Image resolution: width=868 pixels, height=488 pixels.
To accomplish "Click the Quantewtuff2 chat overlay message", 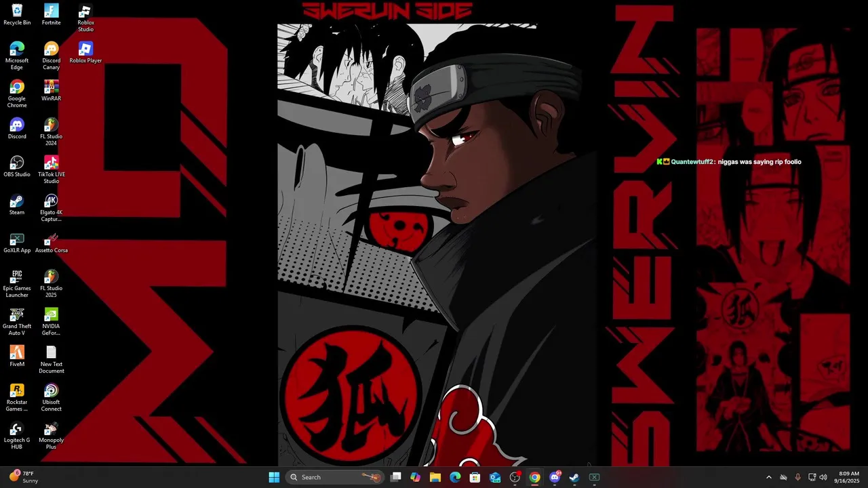I will point(729,162).
